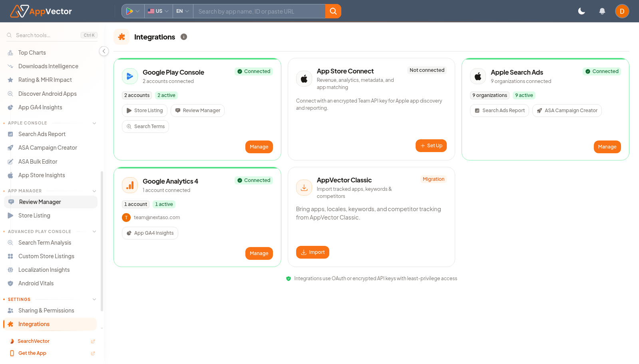Collapse the Advanced Play Console section
Image resolution: width=639 pixels, height=364 pixels.
(x=94, y=231)
